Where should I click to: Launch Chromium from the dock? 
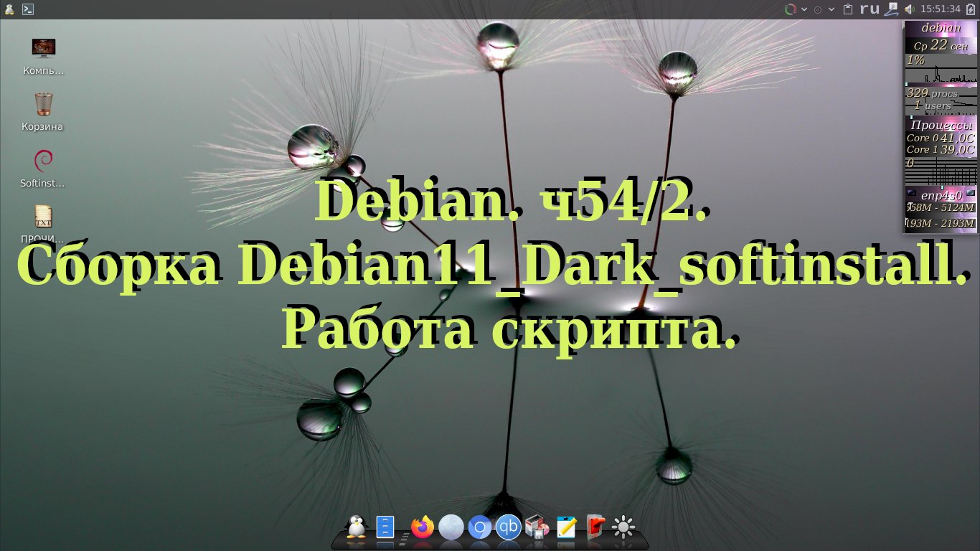(x=480, y=528)
